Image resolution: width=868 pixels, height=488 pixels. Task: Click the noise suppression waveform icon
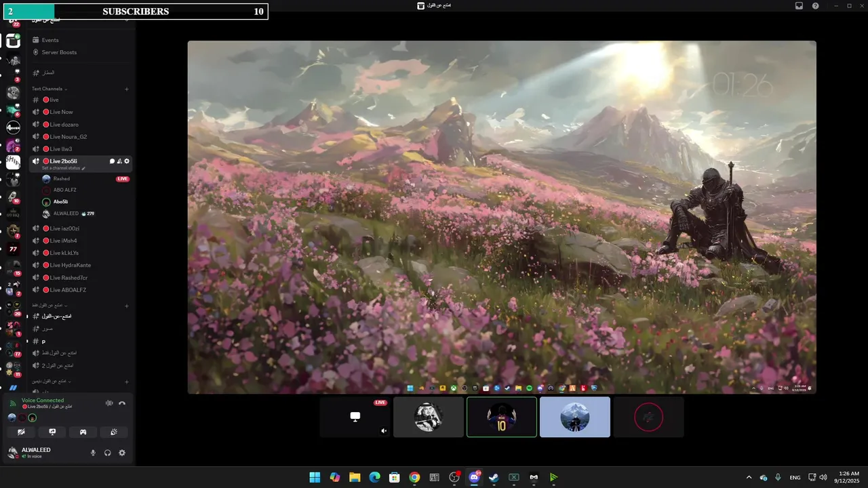109,403
